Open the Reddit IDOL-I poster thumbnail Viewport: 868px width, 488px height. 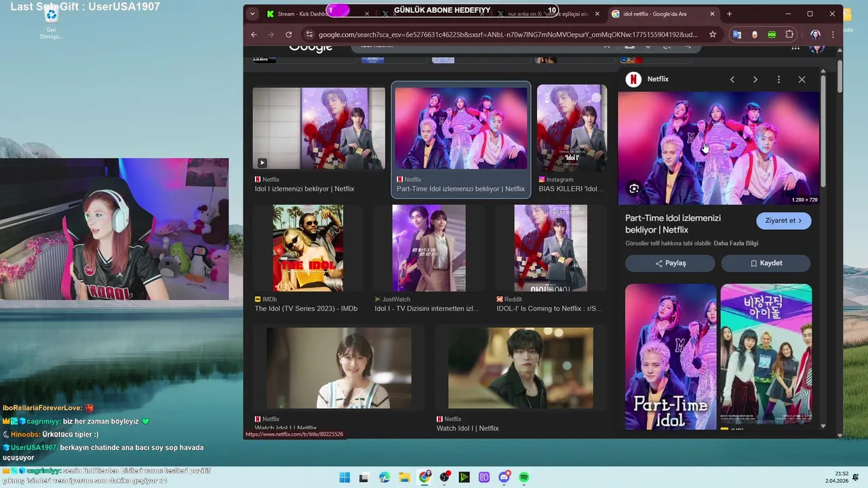pos(551,248)
